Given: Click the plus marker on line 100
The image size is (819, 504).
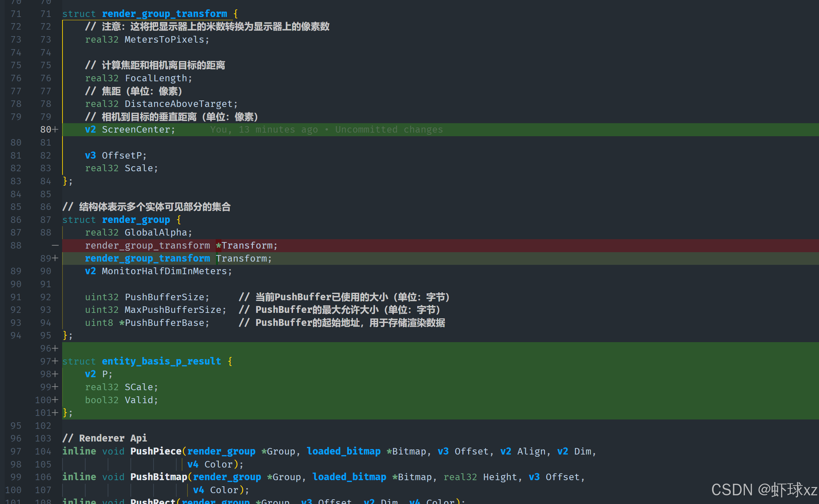Looking at the screenshot, I should pos(55,400).
